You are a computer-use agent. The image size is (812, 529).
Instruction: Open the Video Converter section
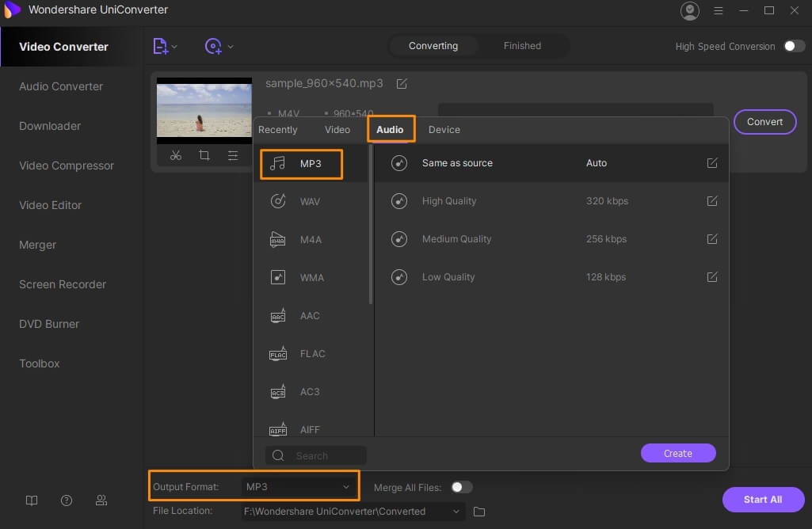(71, 47)
